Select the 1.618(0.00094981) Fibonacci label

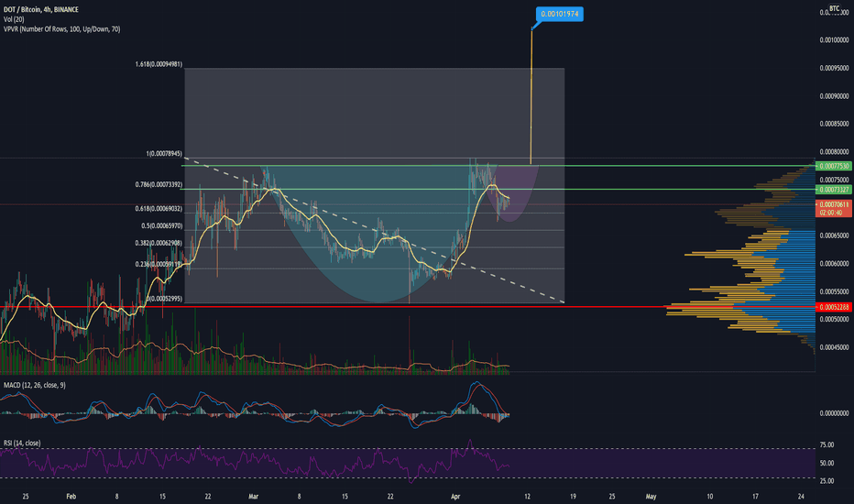coord(159,64)
